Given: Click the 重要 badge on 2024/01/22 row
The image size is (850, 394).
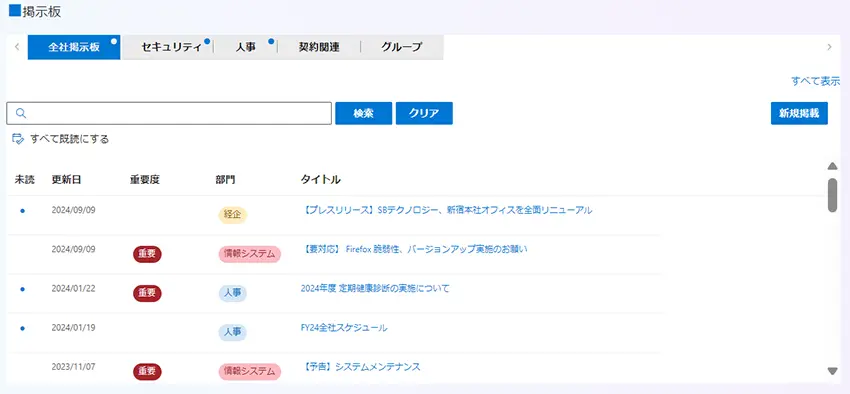Looking at the screenshot, I should click(147, 293).
